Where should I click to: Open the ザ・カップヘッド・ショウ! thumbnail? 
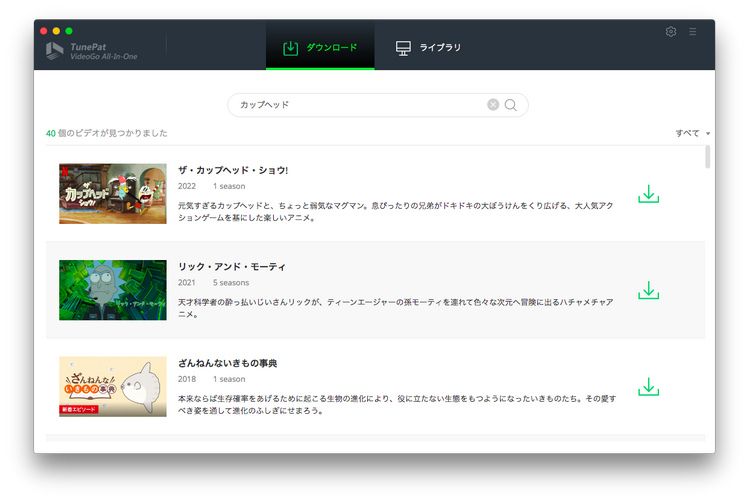(x=113, y=193)
